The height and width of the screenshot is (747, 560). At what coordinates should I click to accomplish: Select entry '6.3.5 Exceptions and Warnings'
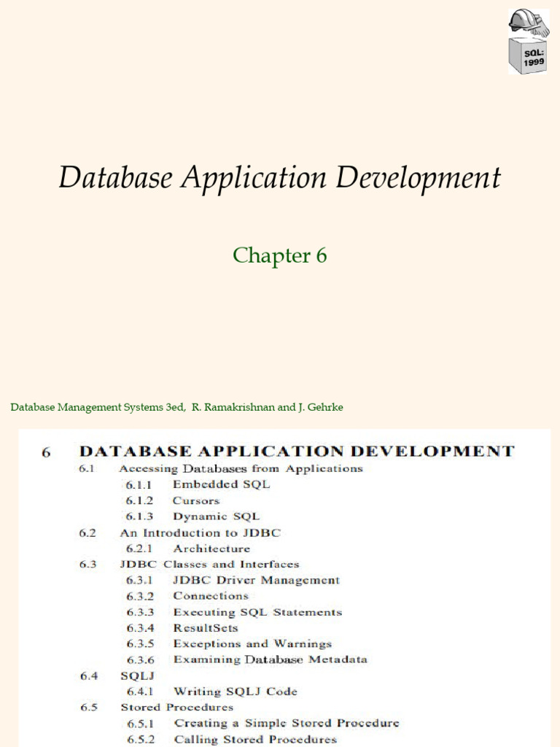[x=229, y=643]
